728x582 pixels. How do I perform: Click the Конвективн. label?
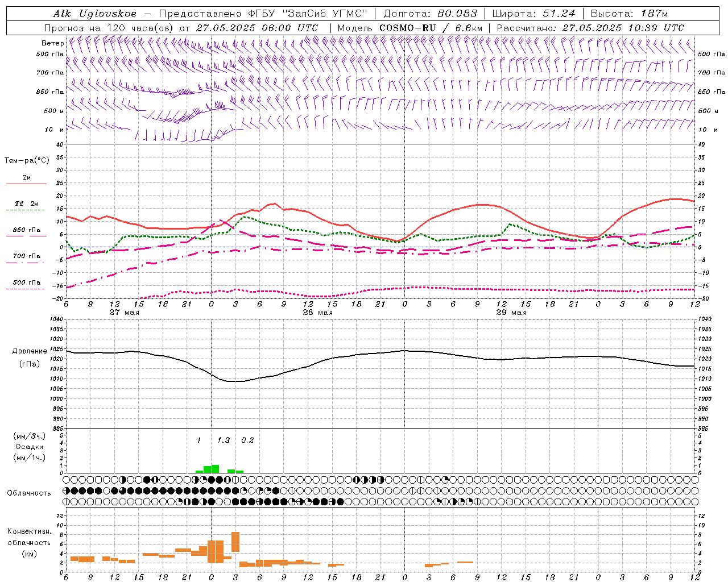pyautogui.click(x=29, y=531)
